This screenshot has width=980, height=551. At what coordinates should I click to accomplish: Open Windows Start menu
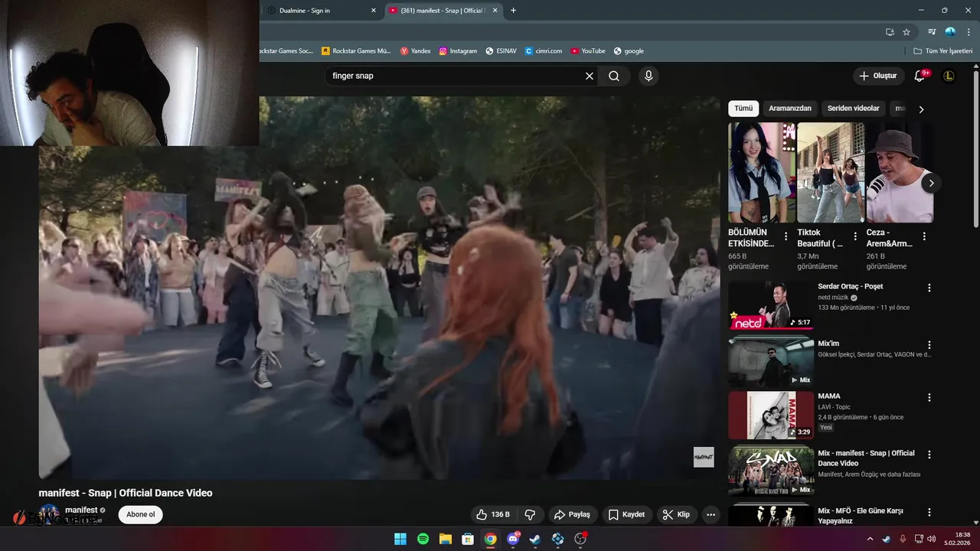click(x=400, y=539)
